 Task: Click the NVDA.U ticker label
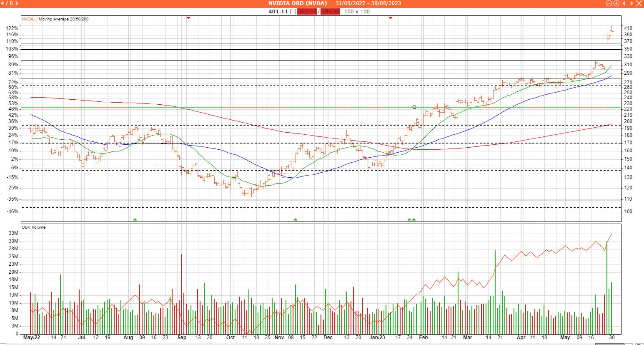pyautogui.click(x=30, y=19)
